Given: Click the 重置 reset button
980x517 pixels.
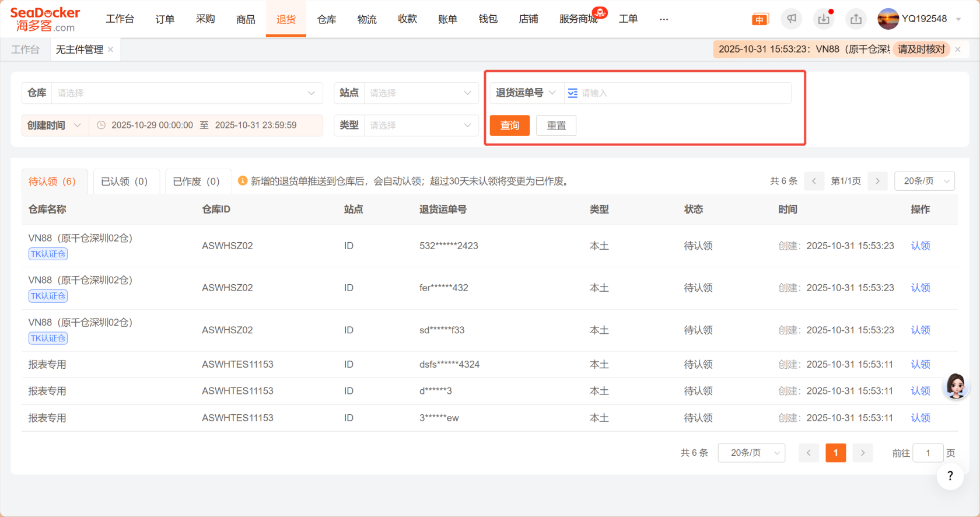Looking at the screenshot, I should tap(556, 125).
